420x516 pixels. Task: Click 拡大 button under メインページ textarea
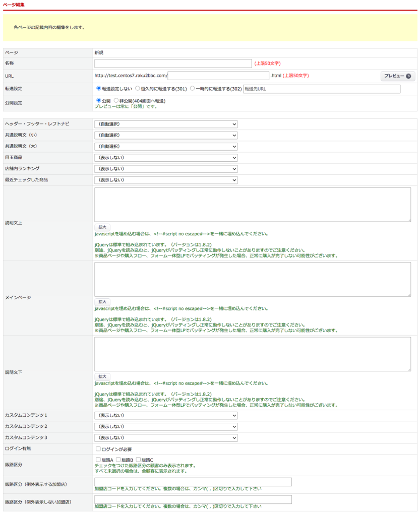point(102,302)
